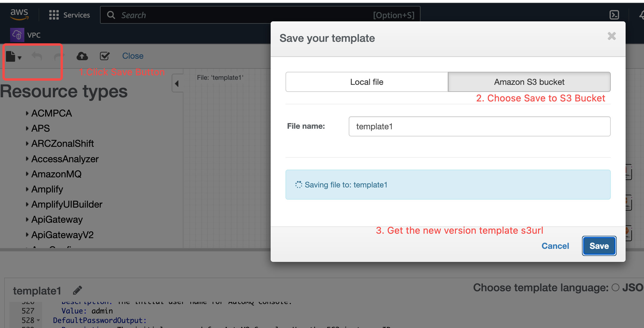Select the Local file tab

[367, 82]
